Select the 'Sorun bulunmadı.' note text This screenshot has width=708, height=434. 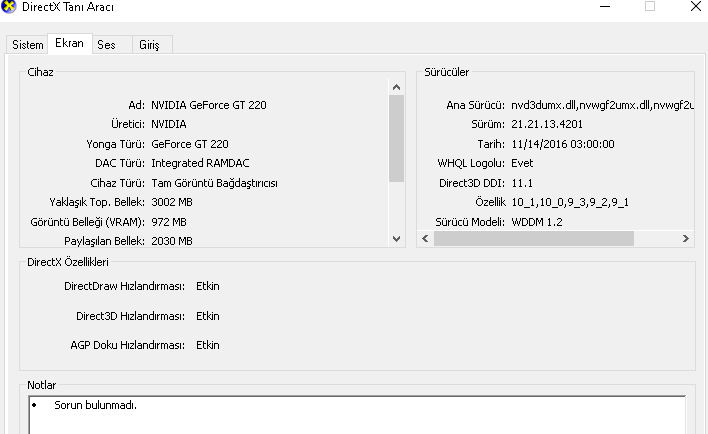(x=95, y=405)
